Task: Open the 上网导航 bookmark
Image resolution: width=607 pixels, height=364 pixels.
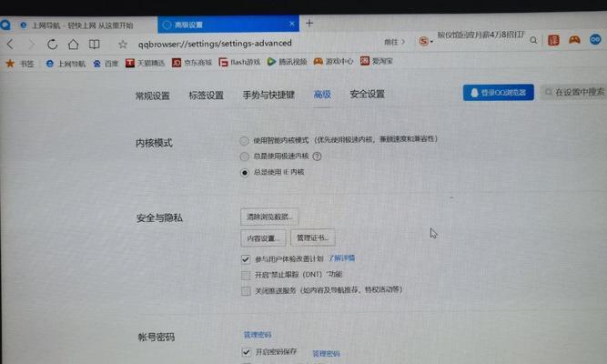Action: pyautogui.click(x=66, y=64)
